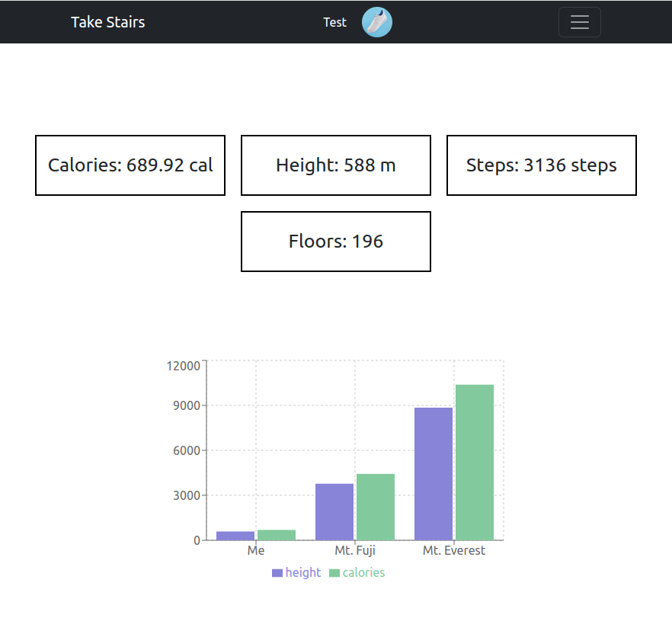Select the Mt. Everest calories bar
Screen dimensions: 672x618
473,461
